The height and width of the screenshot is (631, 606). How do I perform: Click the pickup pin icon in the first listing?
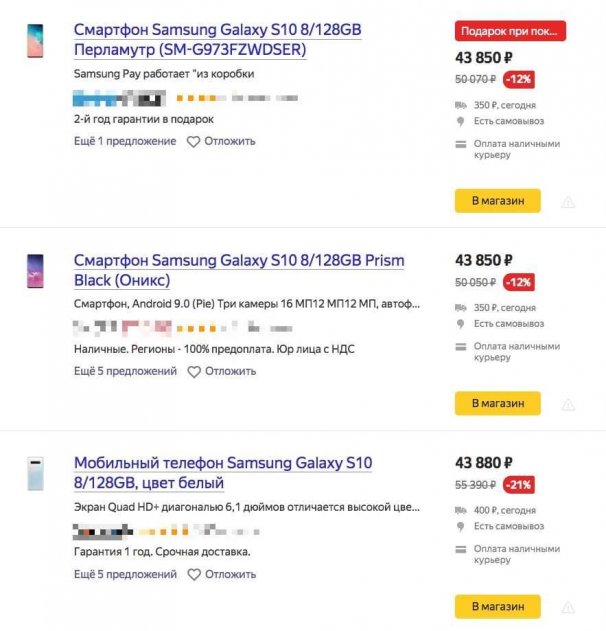click(461, 121)
